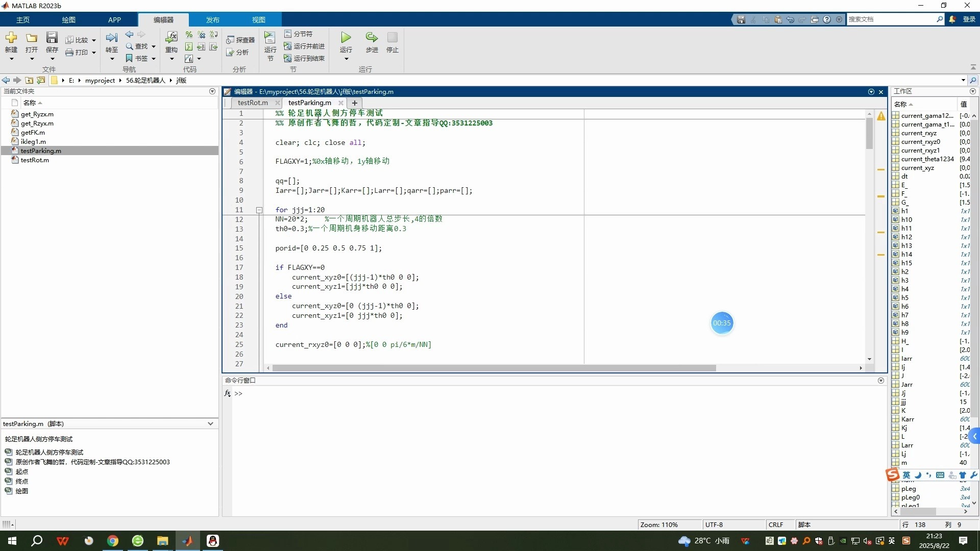
Task: Expand the Bookmark (书签) dropdown
Action: 153,59
